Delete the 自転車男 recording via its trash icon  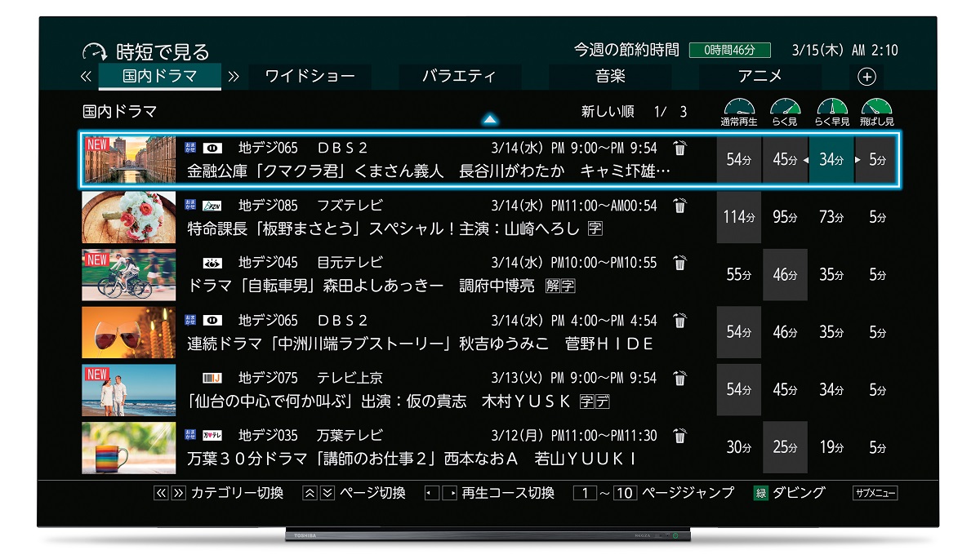coord(679,263)
